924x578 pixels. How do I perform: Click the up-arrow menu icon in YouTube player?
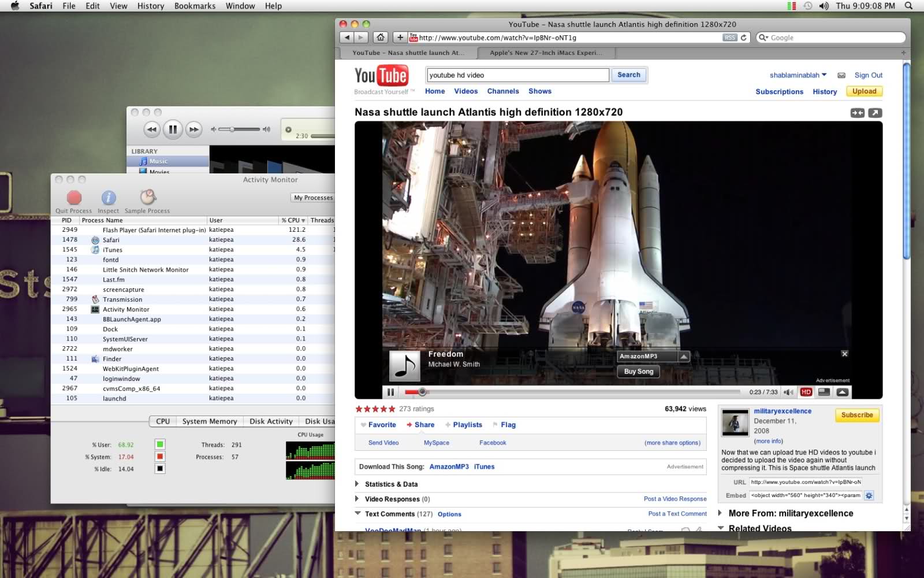pyautogui.click(x=843, y=392)
